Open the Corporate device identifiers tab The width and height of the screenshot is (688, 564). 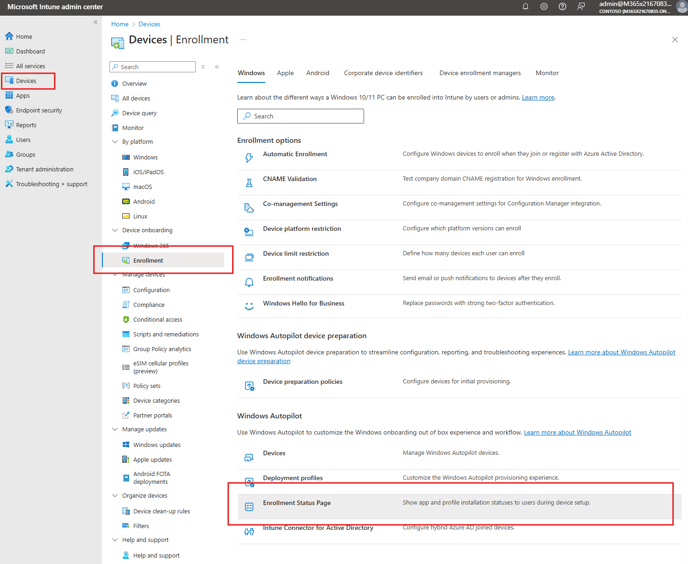(383, 73)
